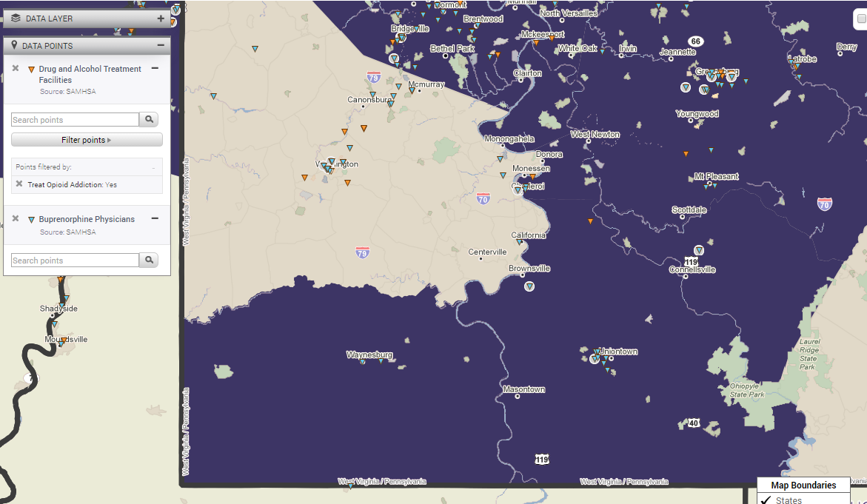Focus search field under Treatment Facilities
Image resolution: width=867 pixels, height=504 pixels.
[x=76, y=120]
